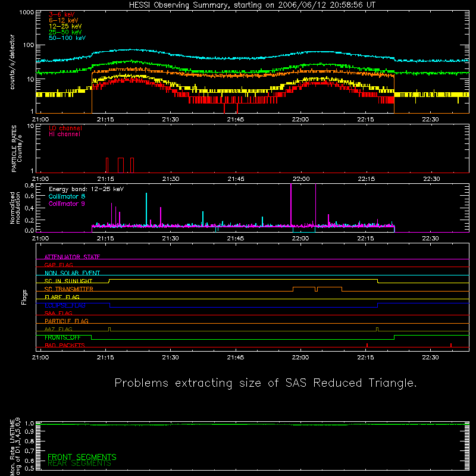Click the ATTENUATOR STATE flag label

pyautogui.click(x=72, y=257)
